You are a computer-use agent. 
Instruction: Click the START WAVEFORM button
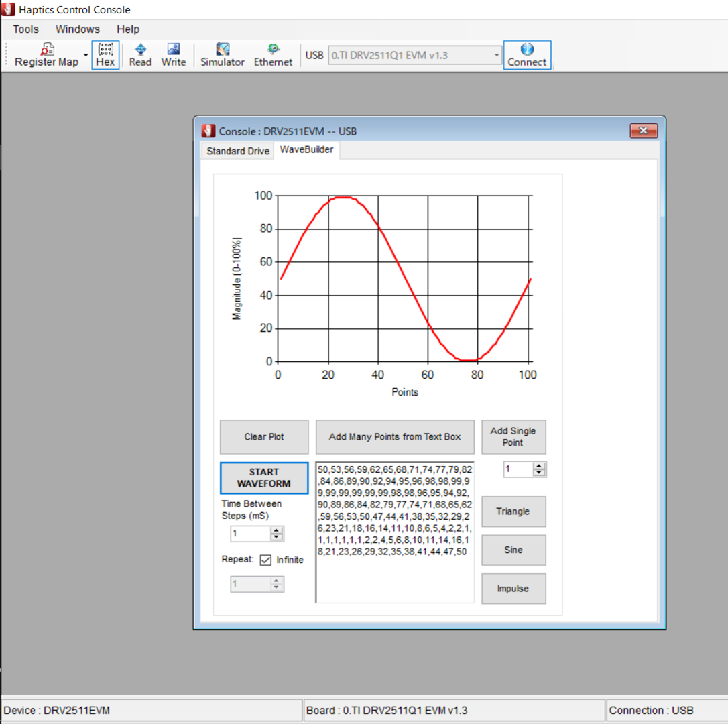264,478
